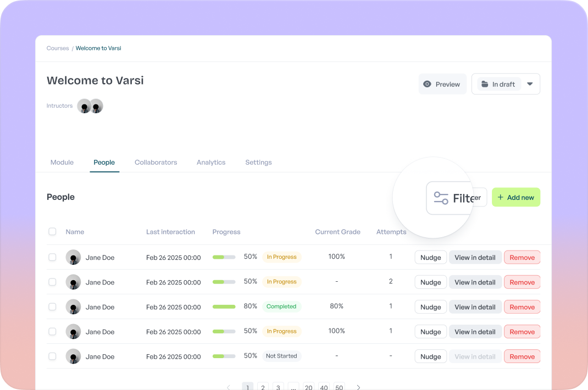Screen dimensions: 588x390
Task: Check the checkbox for the Completed row
Action: pos(52,307)
